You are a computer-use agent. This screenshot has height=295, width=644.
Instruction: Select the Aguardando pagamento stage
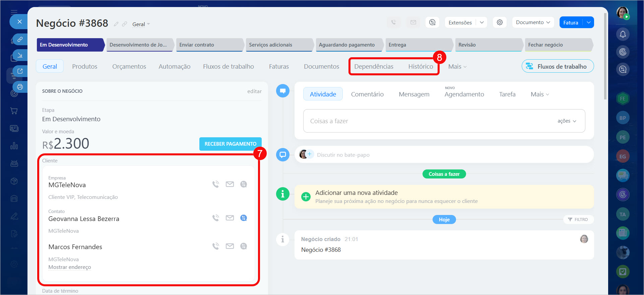pos(347,45)
